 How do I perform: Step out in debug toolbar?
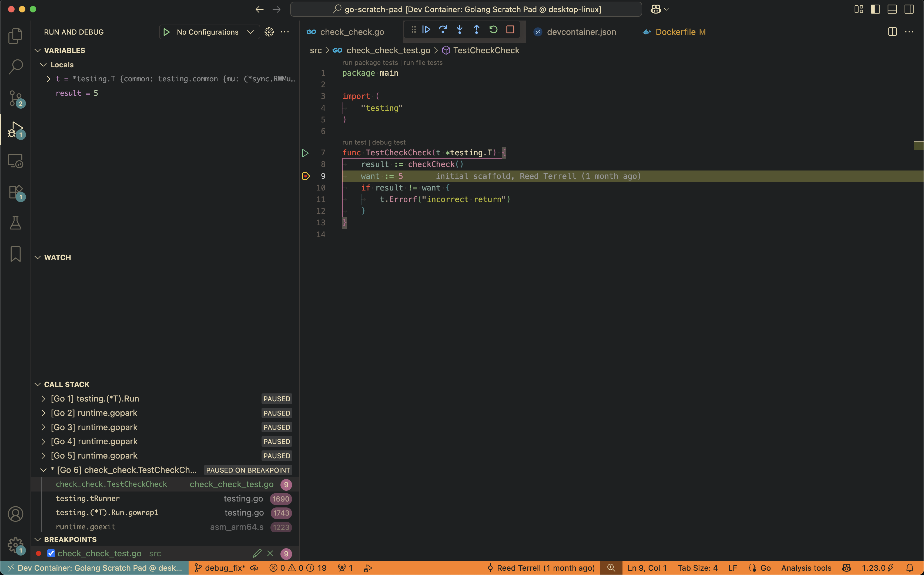pyautogui.click(x=476, y=30)
